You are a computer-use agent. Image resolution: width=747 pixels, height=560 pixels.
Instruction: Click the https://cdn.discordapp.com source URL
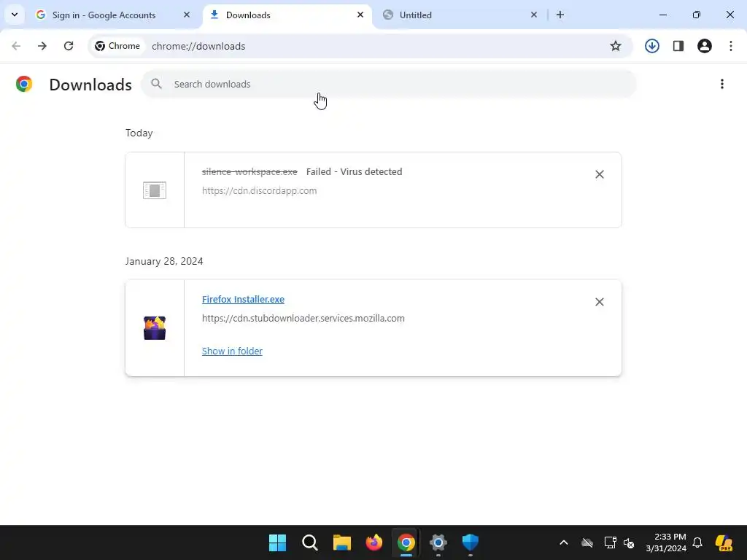tap(259, 190)
